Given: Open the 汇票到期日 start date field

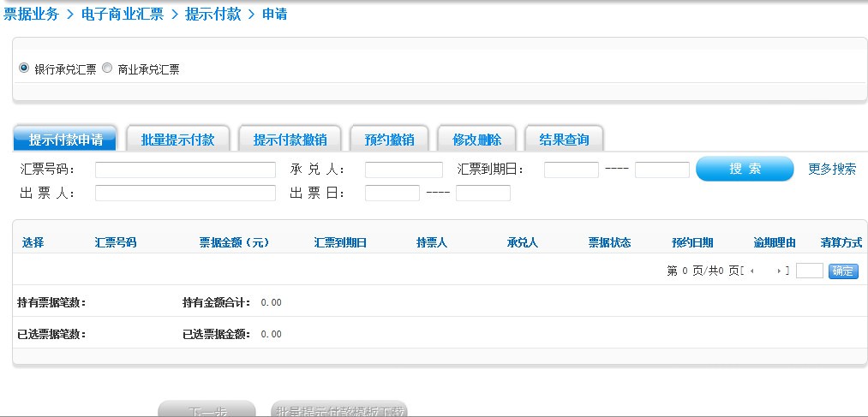Looking at the screenshot, I should [x=571, y=170].
